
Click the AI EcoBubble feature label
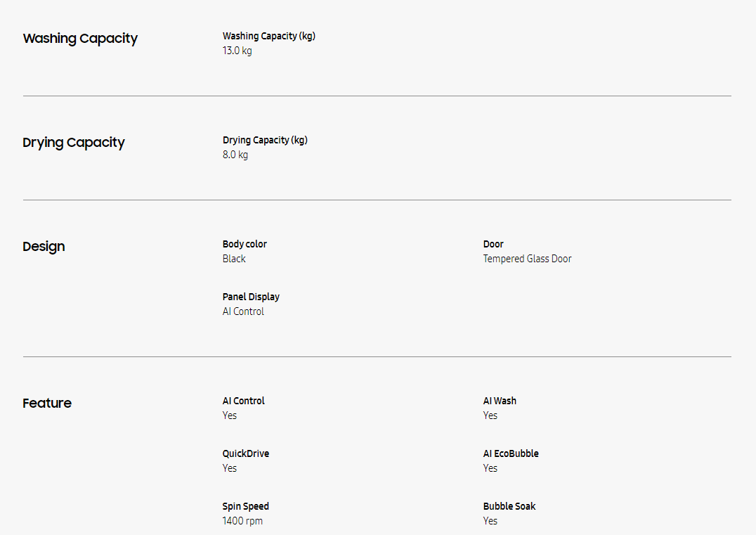pos(511,453)
